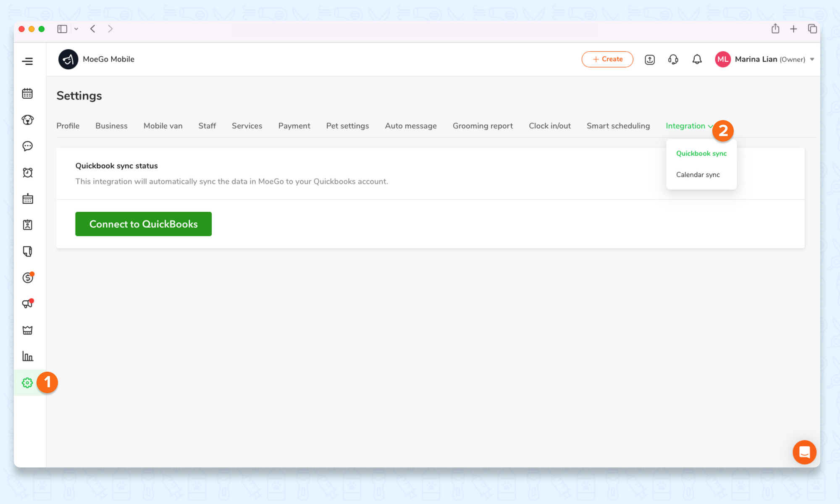
Task: Click the ML user avatar
Action: [x=723, y=59]
